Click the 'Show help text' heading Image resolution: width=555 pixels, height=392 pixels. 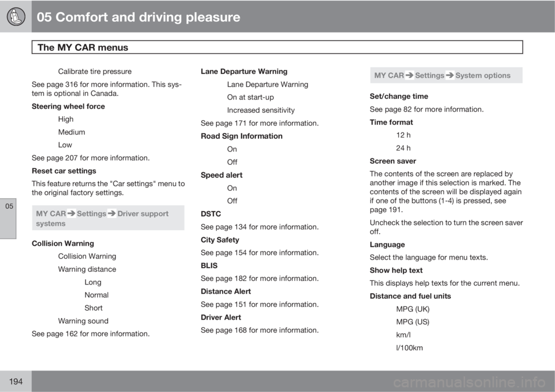(x=396, y=271)
